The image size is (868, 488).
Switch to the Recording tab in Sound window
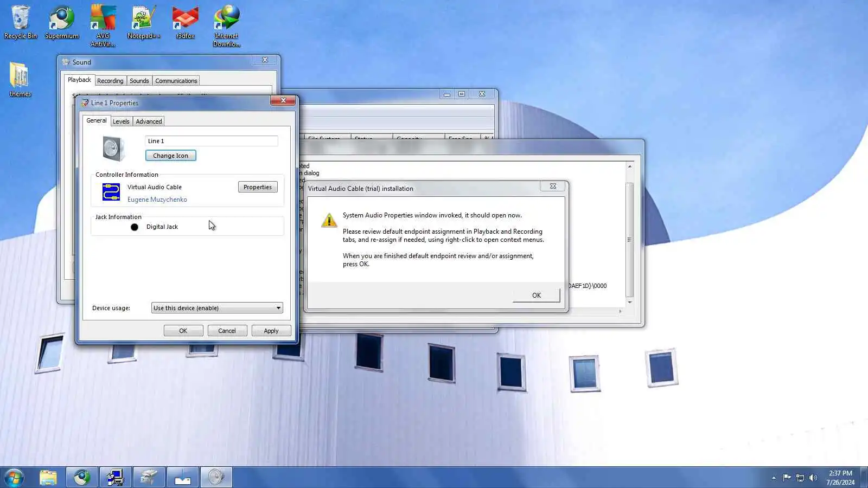point(110,81)
